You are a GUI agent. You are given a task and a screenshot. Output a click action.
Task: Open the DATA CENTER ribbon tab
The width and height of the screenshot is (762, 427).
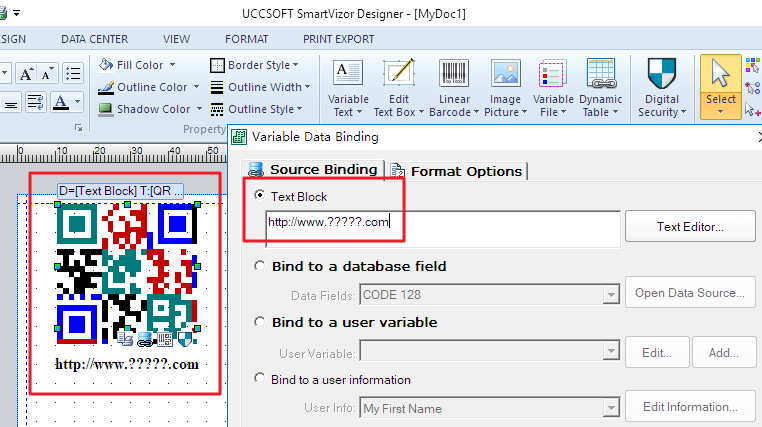pyautogui.click(x=95, y=39)
